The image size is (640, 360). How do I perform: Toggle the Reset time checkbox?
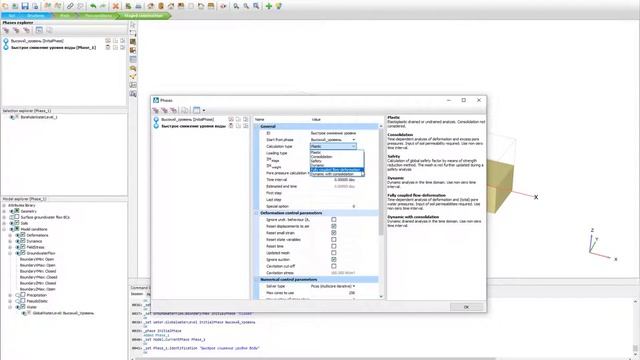[333, 246]
